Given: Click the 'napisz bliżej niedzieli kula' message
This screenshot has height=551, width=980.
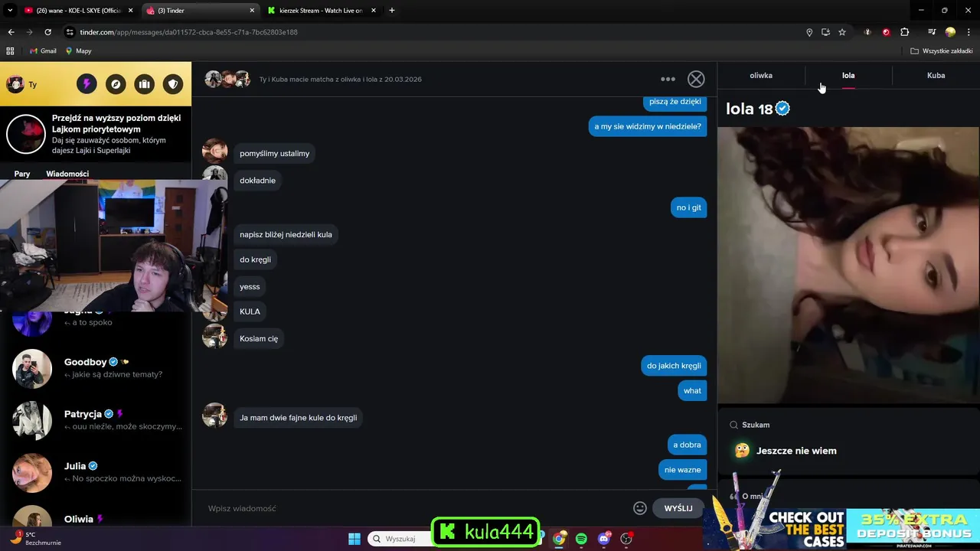Looking at the screenshot, I should (x=286, y=235).
